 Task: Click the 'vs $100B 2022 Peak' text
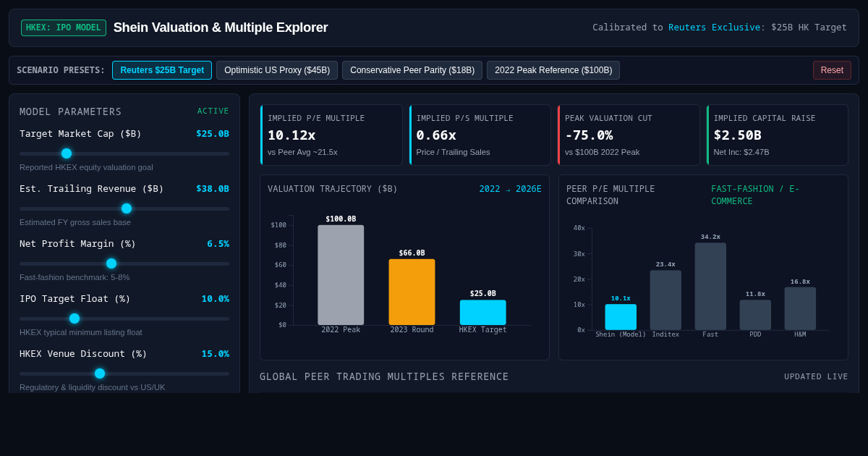pyautogui.click(x=602, y=152)
